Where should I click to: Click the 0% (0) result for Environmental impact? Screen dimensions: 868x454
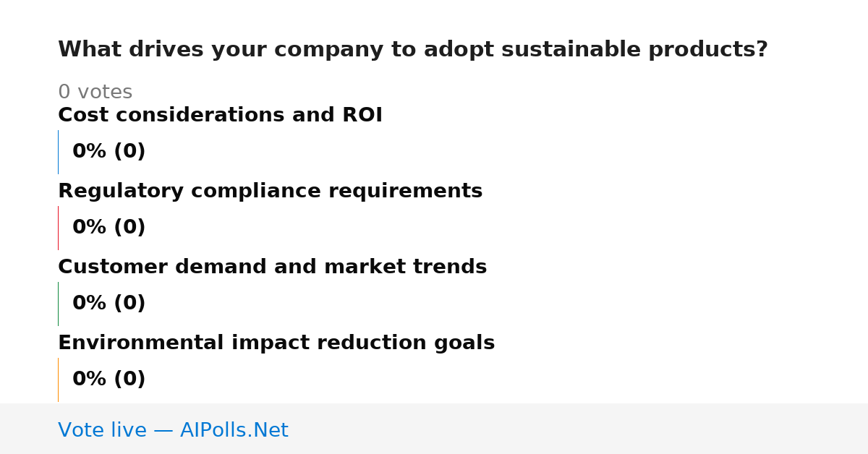pos(109,380)
